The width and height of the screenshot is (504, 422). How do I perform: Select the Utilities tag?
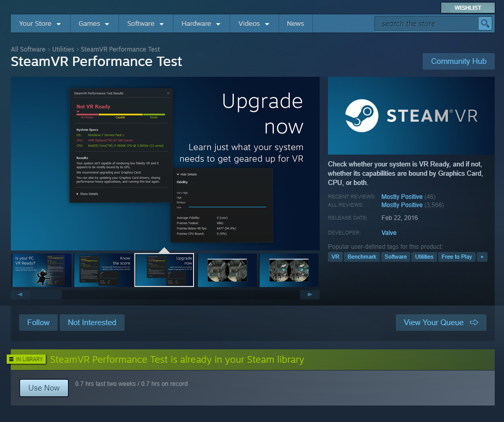pos(424,257)
